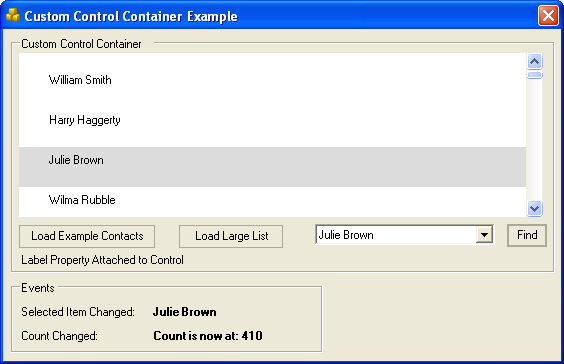Click inside the Julie Brown combo box text field
This screenshot has height=364, width=564.
396,235
